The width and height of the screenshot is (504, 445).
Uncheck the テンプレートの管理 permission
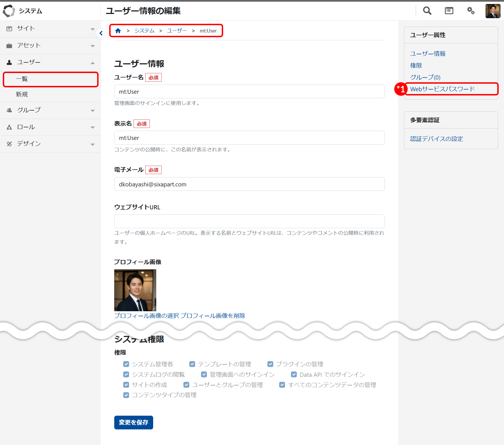(192, 364)
